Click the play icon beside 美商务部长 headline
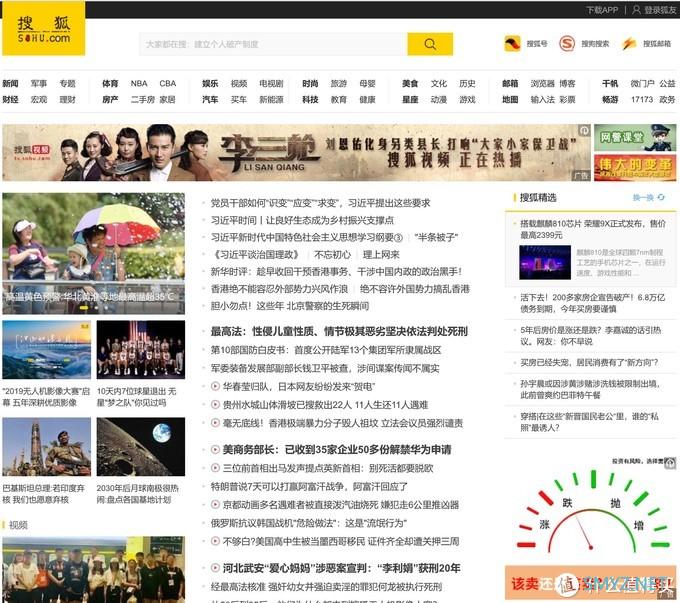The height and width of the screenshot is (603, 680). (215, 449)
